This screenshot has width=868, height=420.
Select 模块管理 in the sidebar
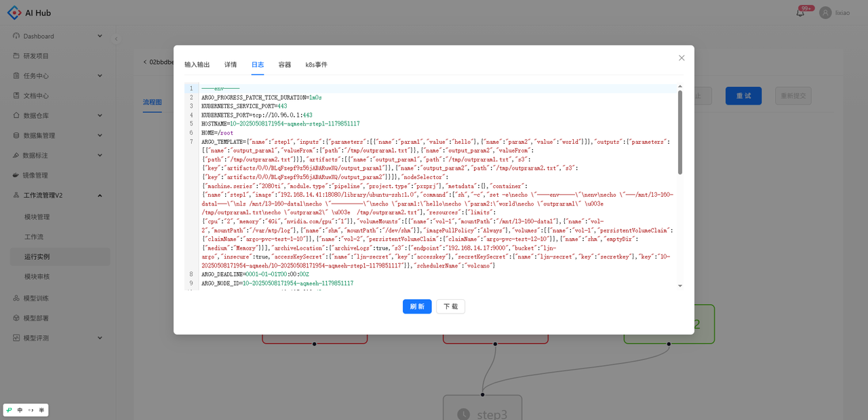tap(37, 217)
